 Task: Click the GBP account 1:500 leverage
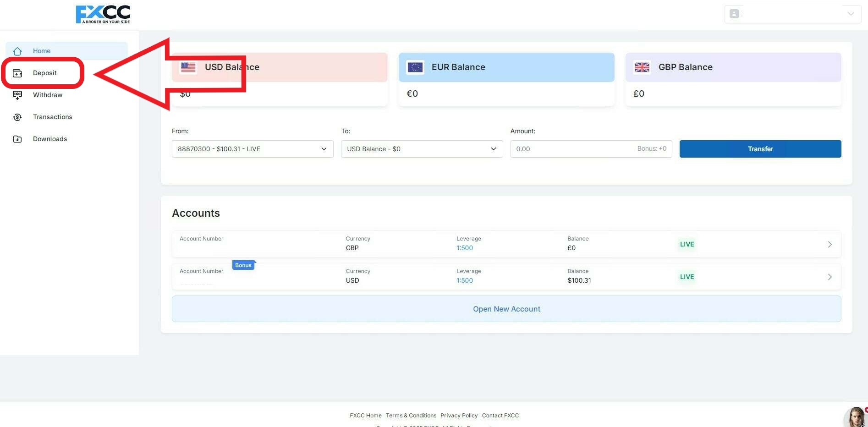coord(465,248)
